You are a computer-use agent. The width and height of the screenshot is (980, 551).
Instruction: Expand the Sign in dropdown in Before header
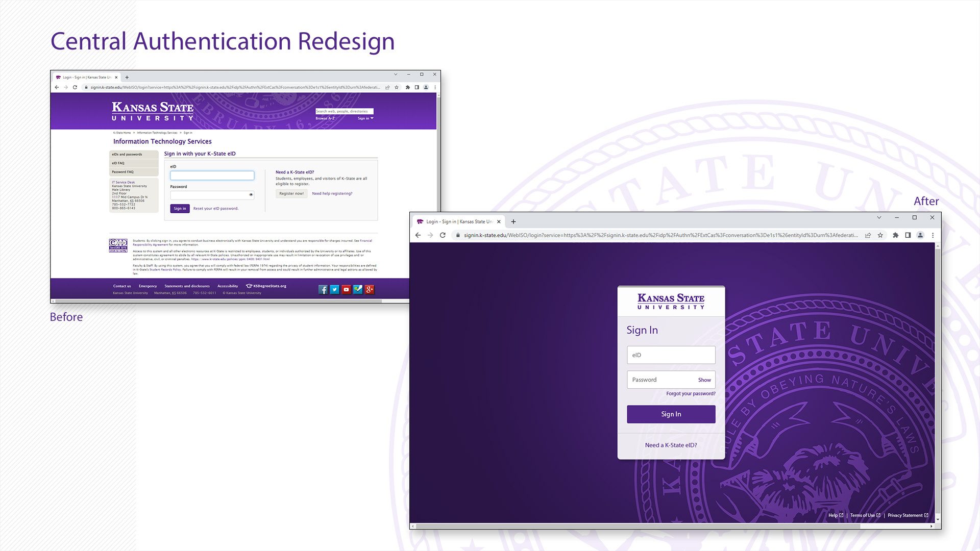pos(365,118)
